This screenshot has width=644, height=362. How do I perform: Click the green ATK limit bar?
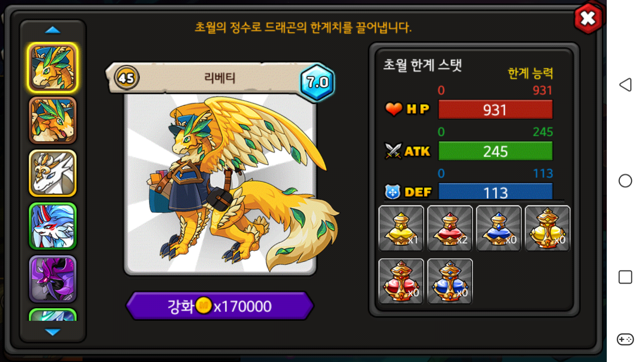pyautogui.click(x=496, y=151)
